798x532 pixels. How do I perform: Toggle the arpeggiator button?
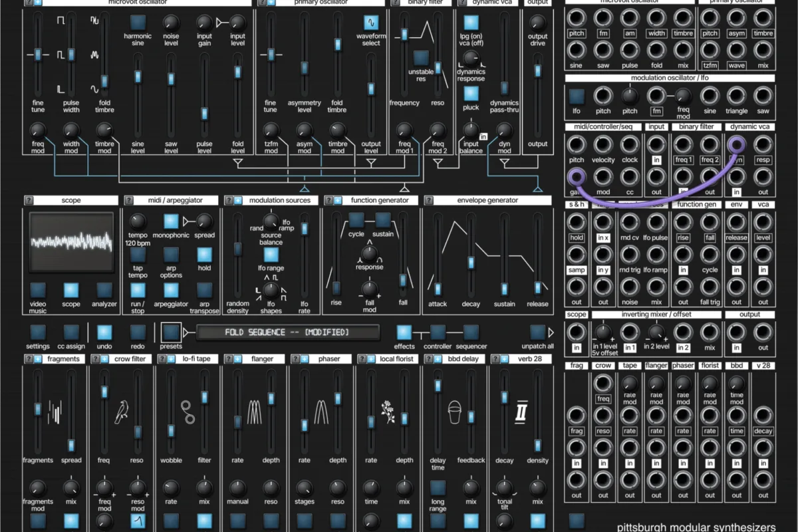coord(171,290)
